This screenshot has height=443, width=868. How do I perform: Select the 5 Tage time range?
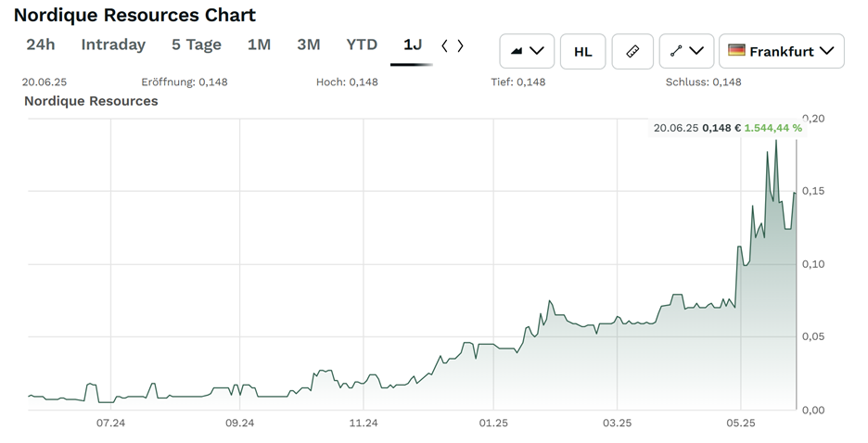(x=197, y=44)
